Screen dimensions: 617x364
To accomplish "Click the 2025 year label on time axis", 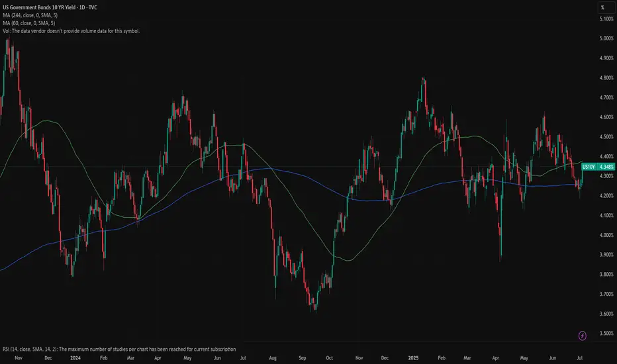I will [x=413, y=358].
